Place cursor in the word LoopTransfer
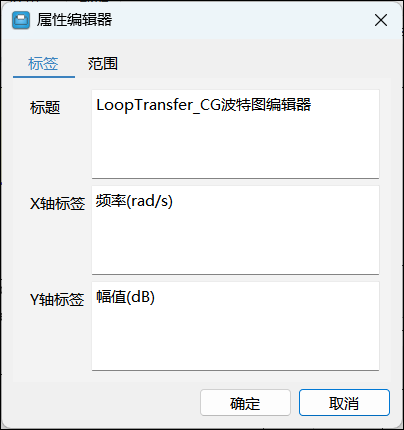The width and height of the screenshot is (404, 430). (x=145, y=105)
